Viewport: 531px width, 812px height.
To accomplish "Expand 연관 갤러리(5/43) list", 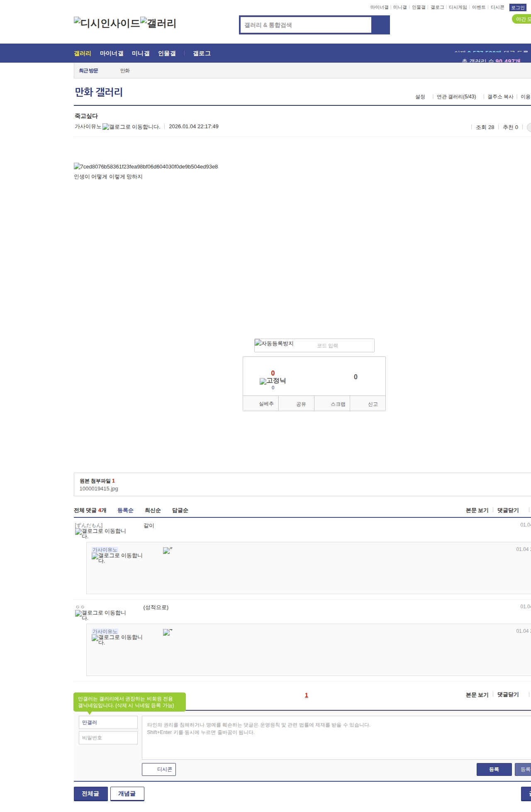I will tap(456, 97).
